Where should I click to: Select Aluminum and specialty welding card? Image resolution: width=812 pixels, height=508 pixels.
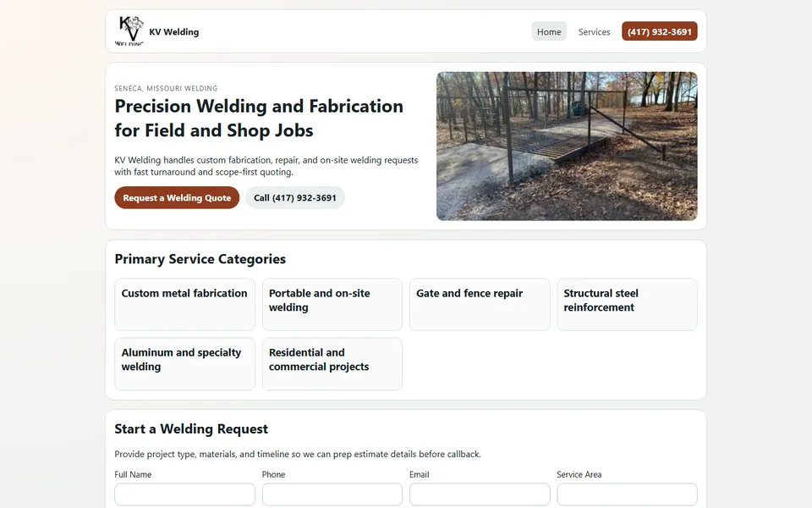[x=185, y=364]
